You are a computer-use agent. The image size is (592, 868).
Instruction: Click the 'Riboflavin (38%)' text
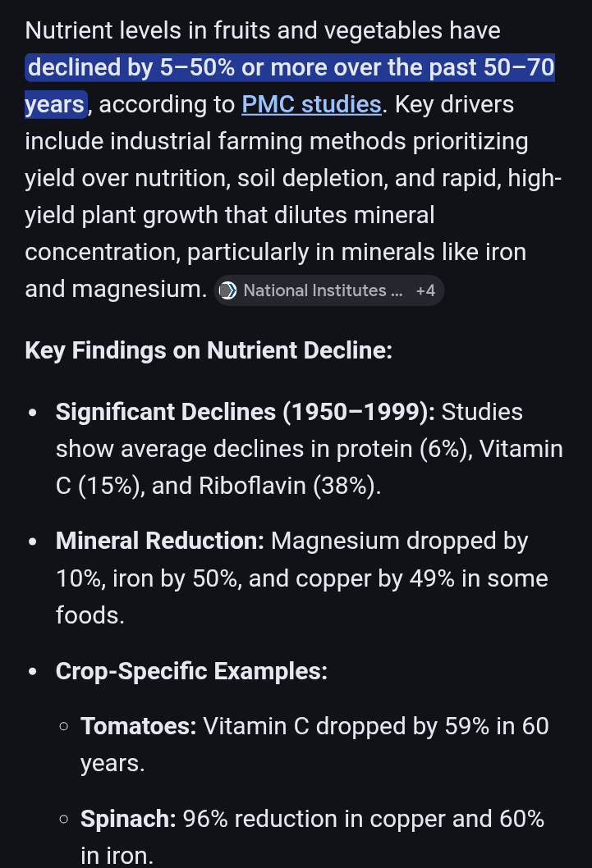[x=289, y=486]
